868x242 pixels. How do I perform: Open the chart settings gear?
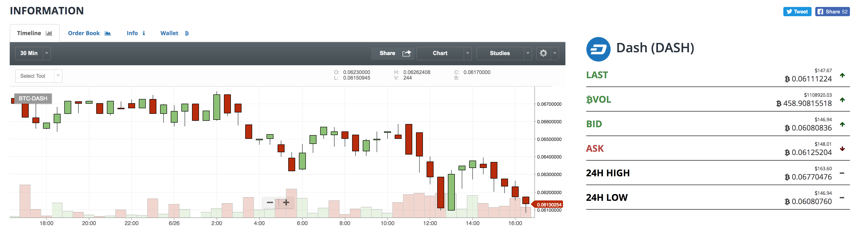[543, 53]
